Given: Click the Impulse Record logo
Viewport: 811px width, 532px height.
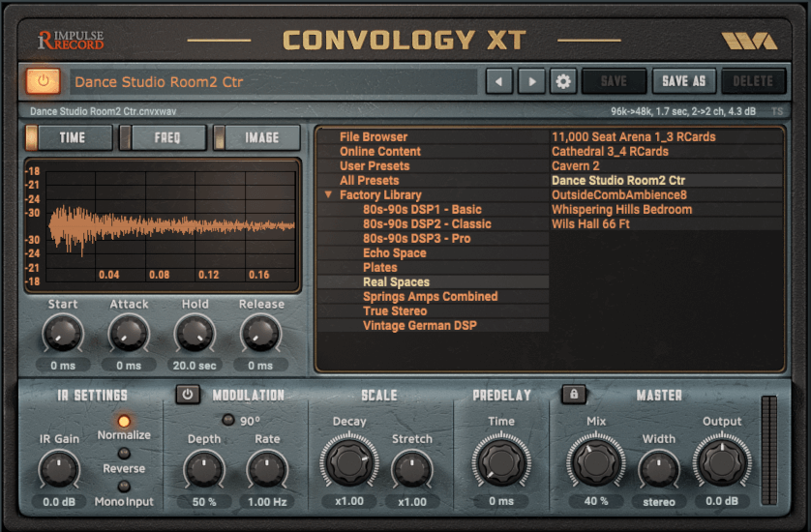Looking at the screenshot, I should click(70, 41).
